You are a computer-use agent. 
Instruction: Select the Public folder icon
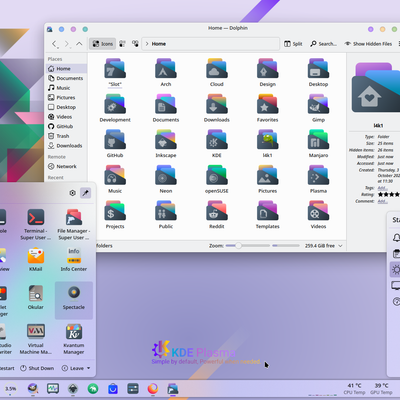(x=166, y=211)
